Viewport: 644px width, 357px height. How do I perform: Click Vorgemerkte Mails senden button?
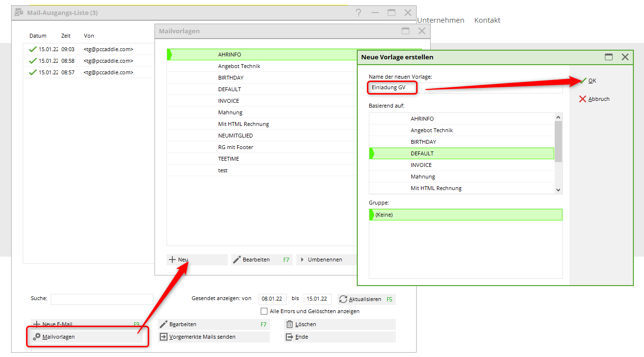coord(214,337)
